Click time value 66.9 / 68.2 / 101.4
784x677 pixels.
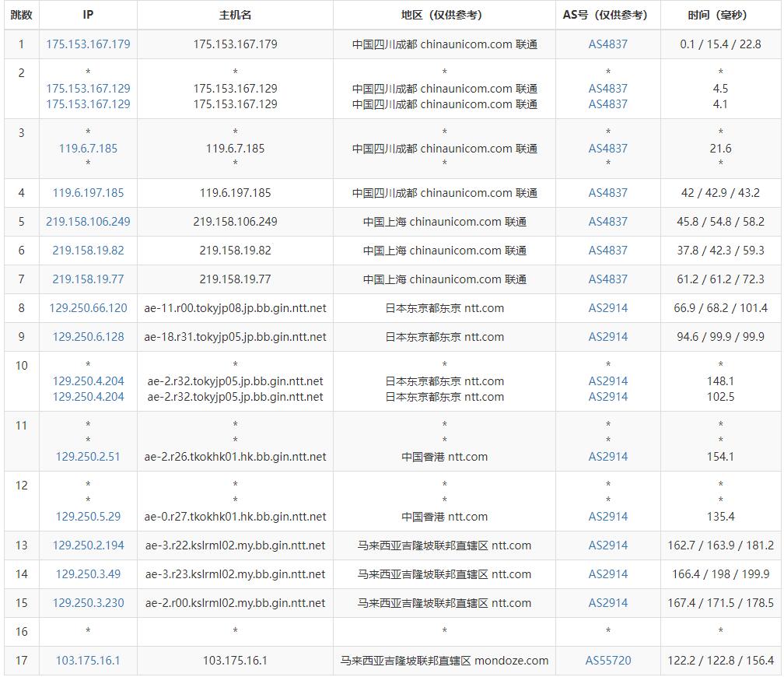(720, 307)
